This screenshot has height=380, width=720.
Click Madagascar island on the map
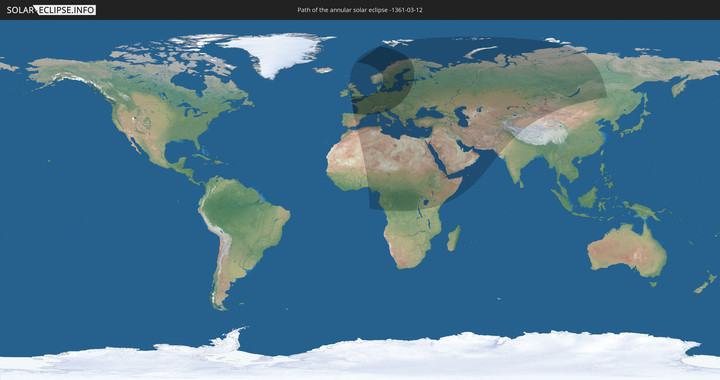(454, 238)
